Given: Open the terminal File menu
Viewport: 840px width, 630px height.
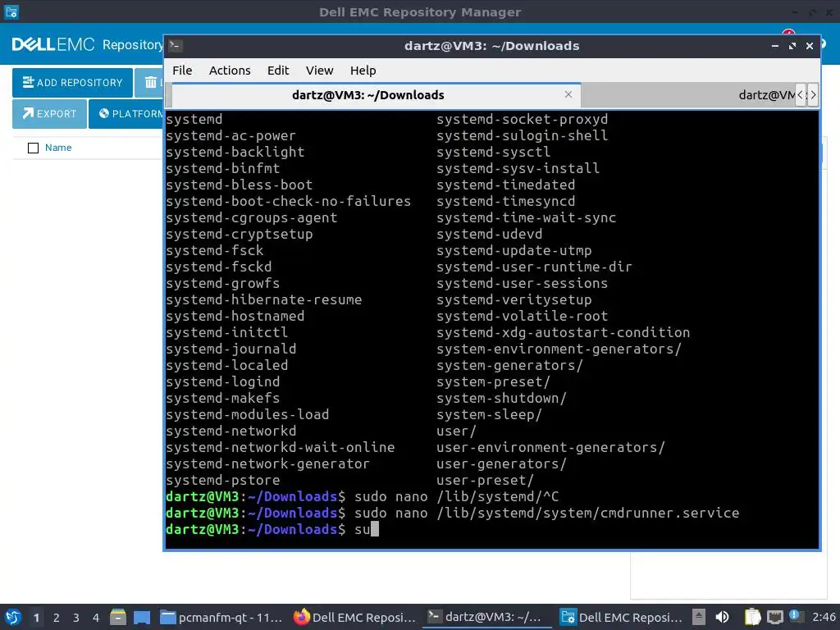Looking at the screenshot, I should coord(182,71).
